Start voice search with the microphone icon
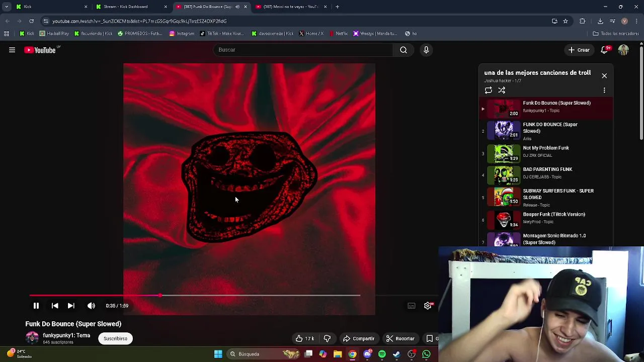644x362 pixels. pos(426,50)
